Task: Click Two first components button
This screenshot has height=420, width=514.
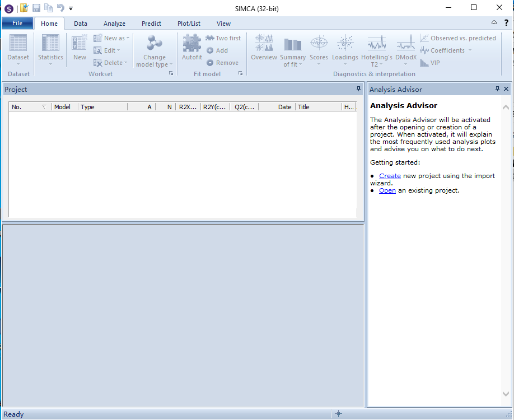Action: tap(223, 38)
